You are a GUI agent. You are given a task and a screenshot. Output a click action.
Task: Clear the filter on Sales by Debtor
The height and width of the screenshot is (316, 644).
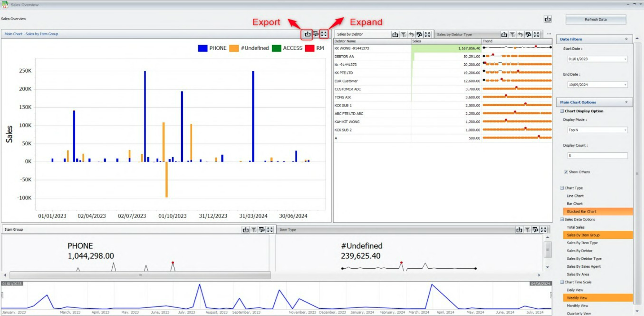coord(403,34)
